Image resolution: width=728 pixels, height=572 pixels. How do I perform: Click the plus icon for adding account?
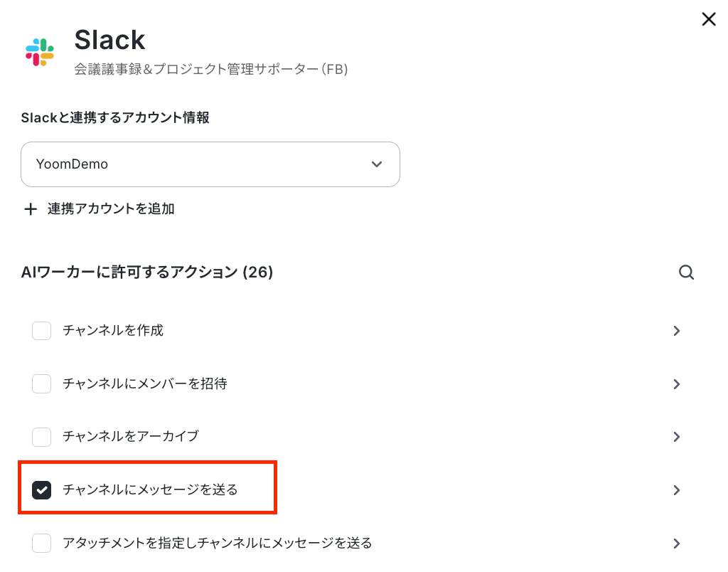[31, 209]
